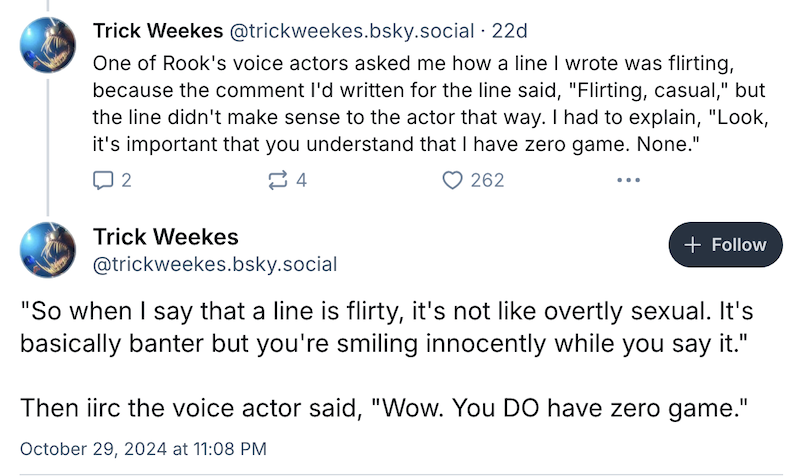Open the post about Rook's voice actors
800x476 pixels.
pos(430,100)
